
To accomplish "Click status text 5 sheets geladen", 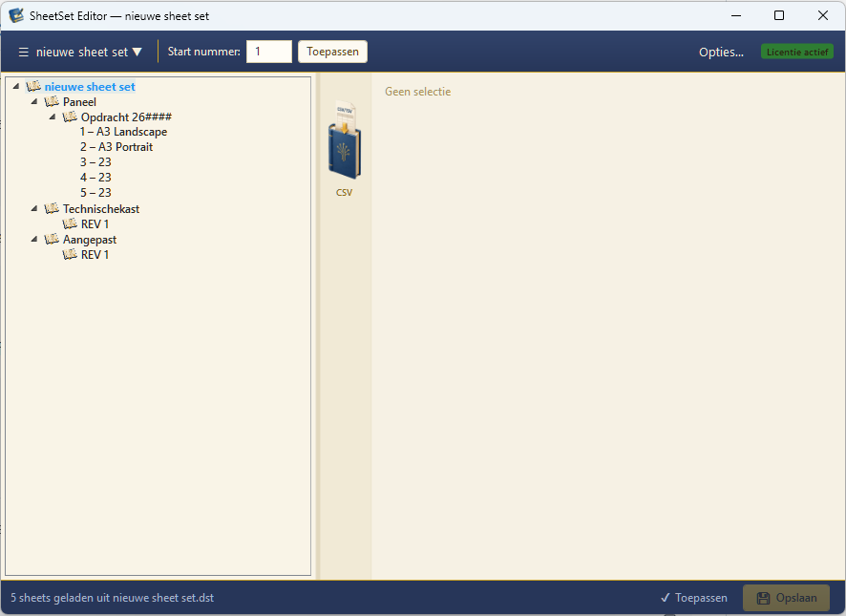I will 113,598.
